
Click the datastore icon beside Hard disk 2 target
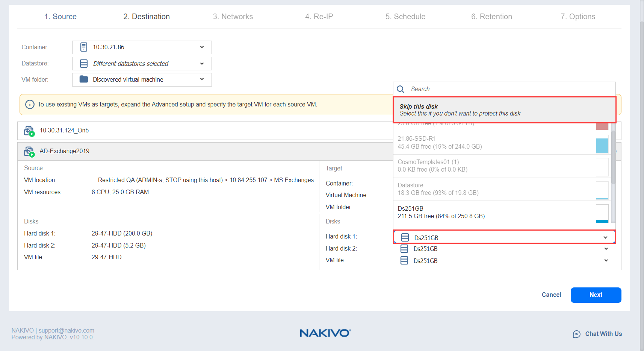click(x=404, y=249)
